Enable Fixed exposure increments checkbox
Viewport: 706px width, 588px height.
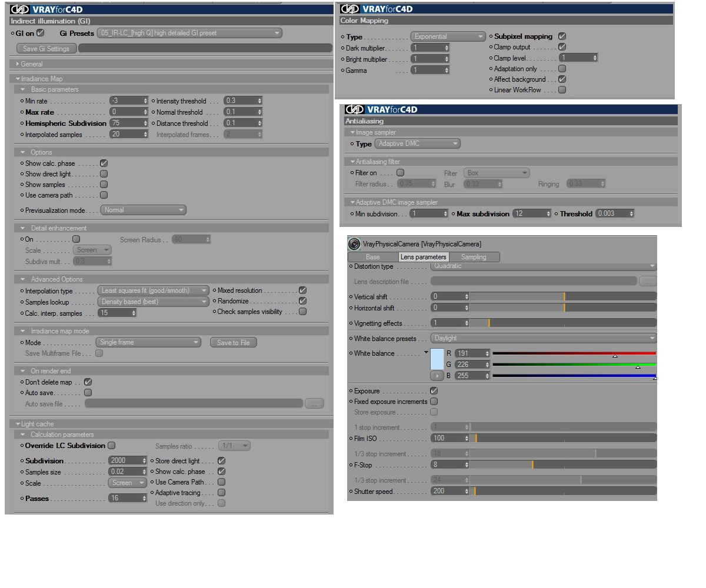(x=434, y=402)
